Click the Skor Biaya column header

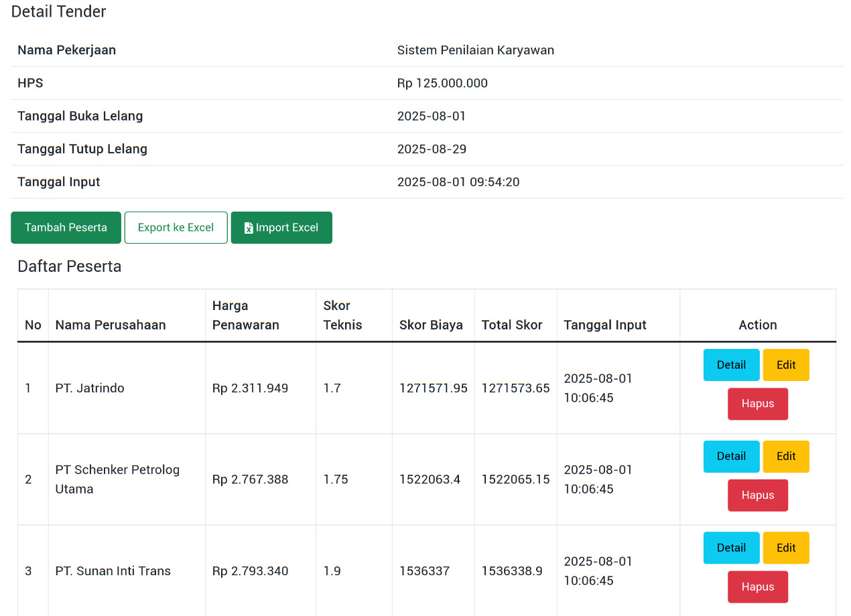(431, 325)
